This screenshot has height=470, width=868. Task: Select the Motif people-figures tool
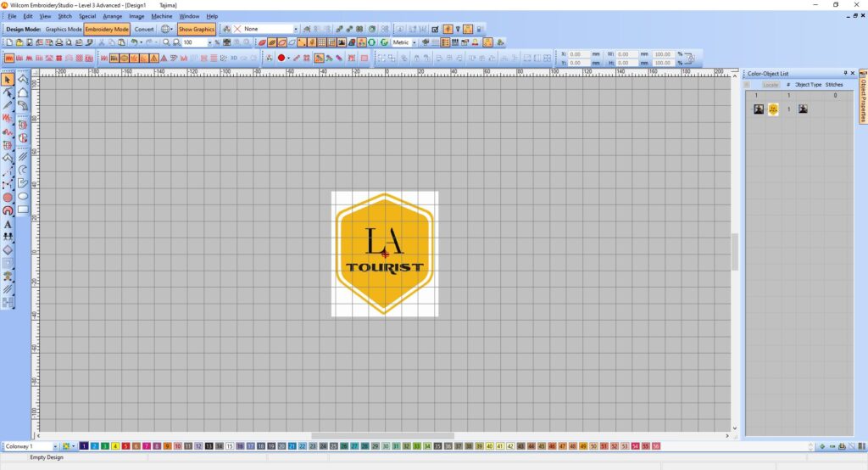(8, 237)
